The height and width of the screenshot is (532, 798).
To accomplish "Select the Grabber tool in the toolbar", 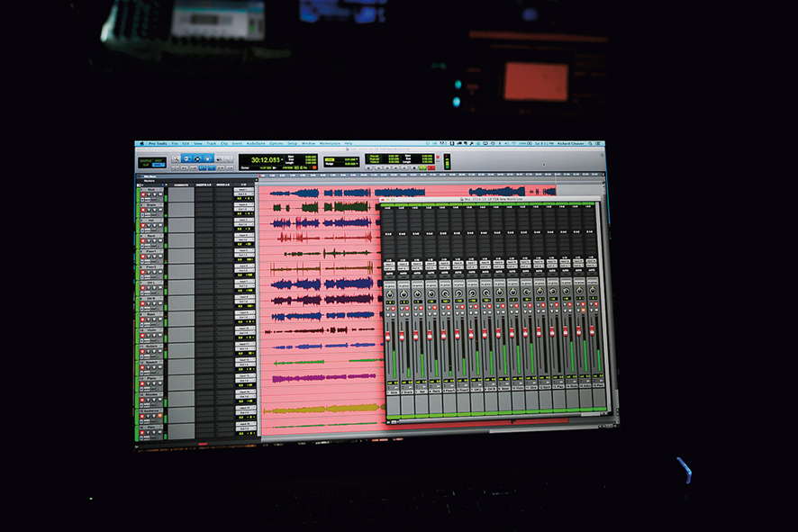I will point(208,158).
